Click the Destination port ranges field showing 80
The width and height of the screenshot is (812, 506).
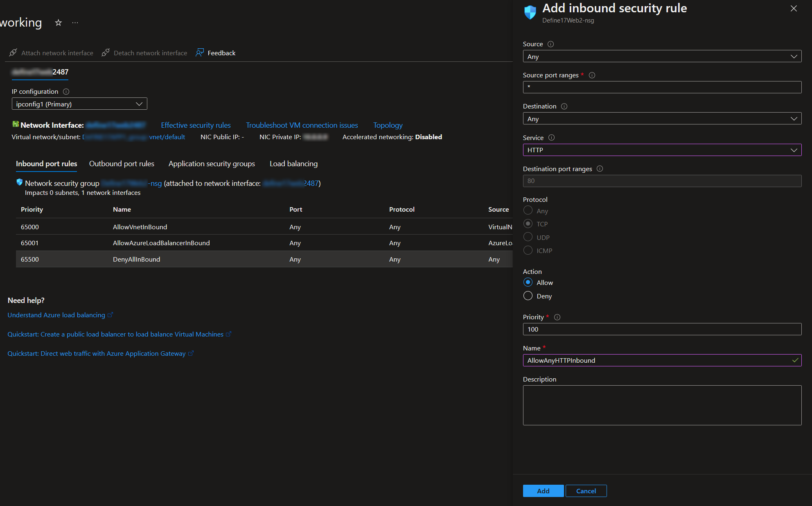click(662, 181)
